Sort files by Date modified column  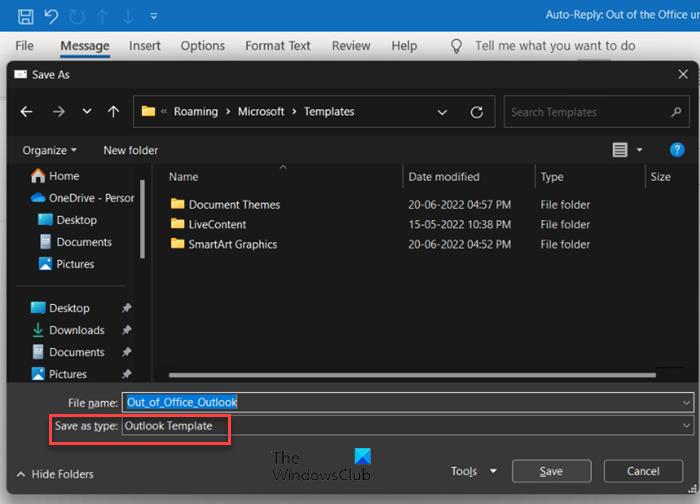point(444,177)
